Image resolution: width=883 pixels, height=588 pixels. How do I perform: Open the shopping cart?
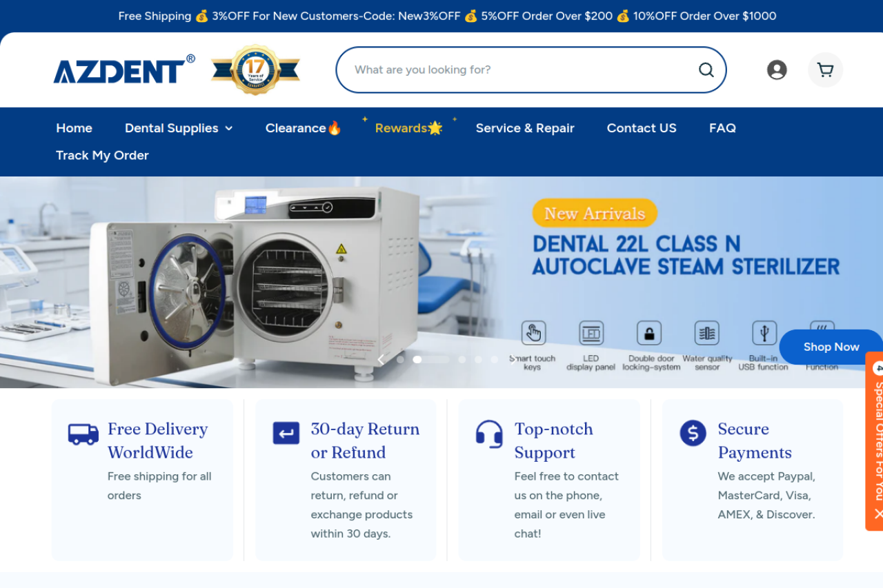tap(825, 70)
